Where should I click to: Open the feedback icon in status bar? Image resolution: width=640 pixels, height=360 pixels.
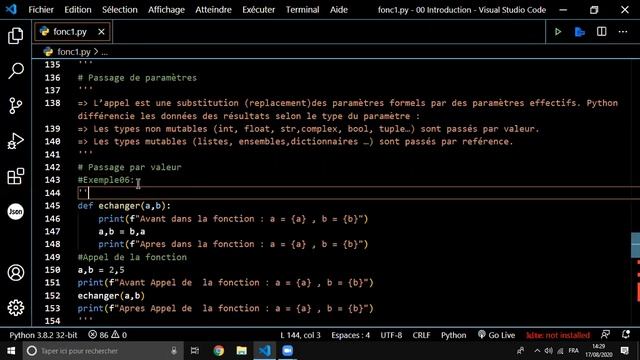pyautogui.click(x=605, y=335)
